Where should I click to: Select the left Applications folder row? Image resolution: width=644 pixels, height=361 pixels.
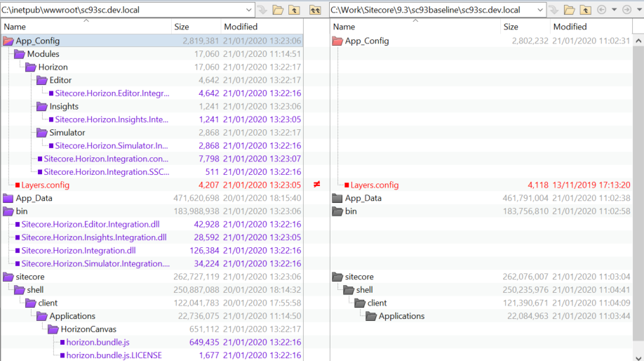(152, 316)
